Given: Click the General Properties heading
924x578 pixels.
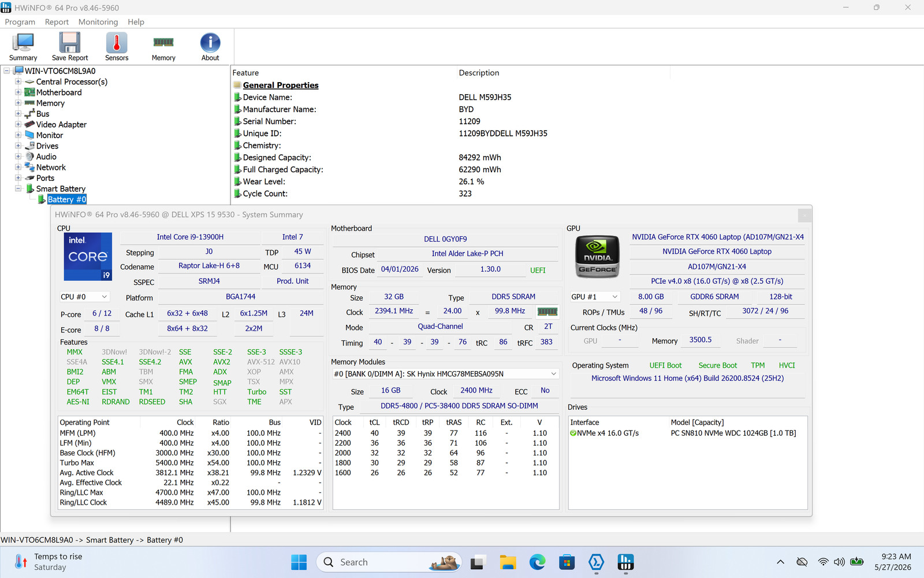Looking at the screenshot, I should click(281, 85).
